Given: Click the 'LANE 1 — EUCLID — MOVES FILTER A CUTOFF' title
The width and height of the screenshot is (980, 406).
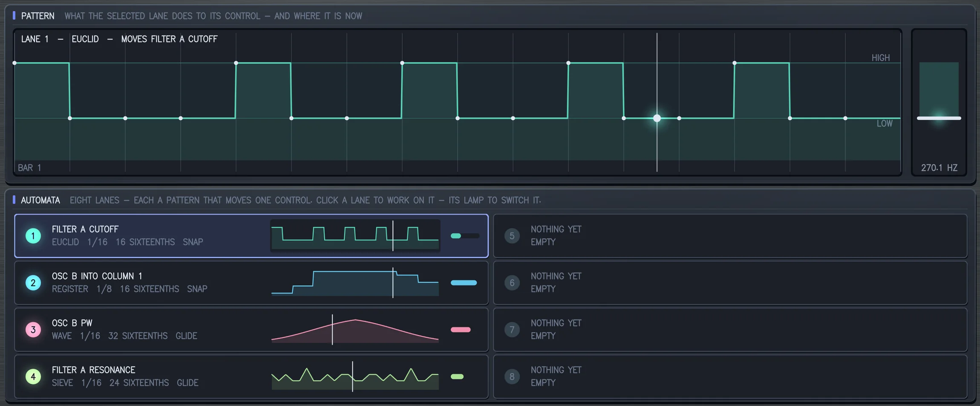Looking at the screenshot, I should click(119, 39).
